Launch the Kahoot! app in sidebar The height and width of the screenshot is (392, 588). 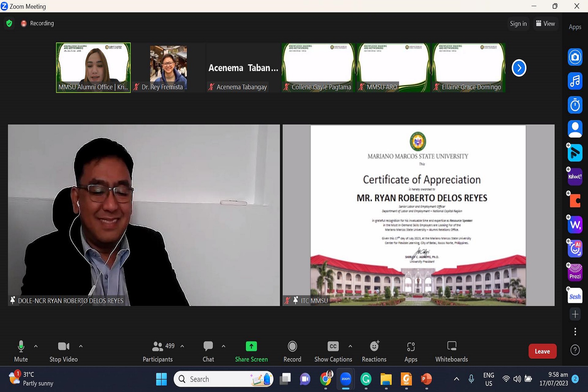tap(575, 177)
